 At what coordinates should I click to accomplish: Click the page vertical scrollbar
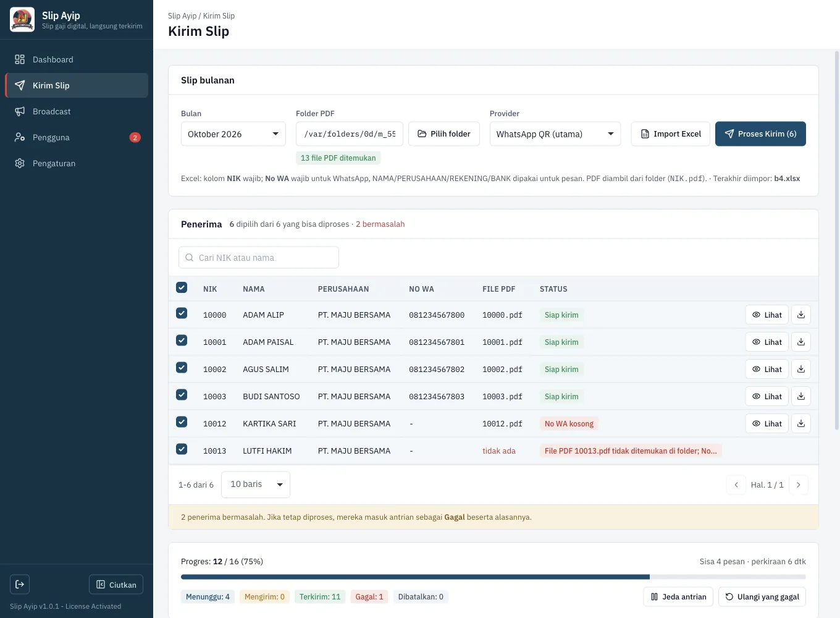click(837, 241)
